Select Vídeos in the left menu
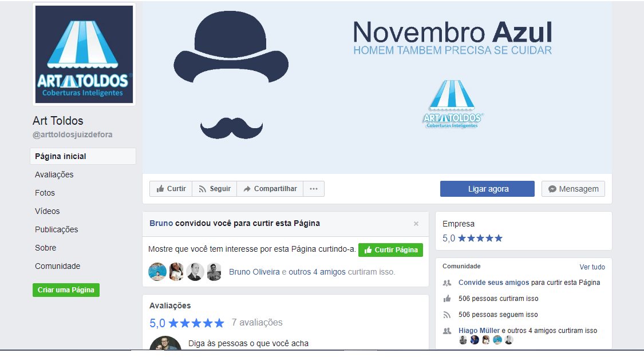The height and width of the screenshot is (357, 644). 47,211
